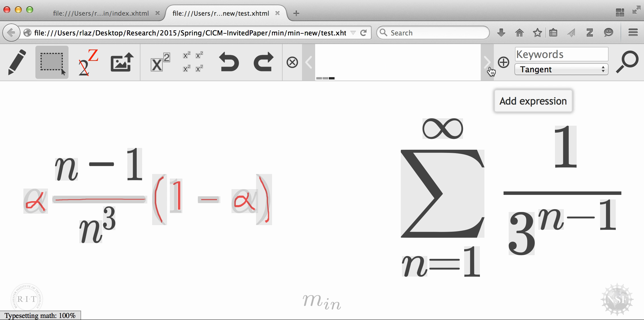
Task: Activate the rectangle selection tool
Action: [52, 62]
